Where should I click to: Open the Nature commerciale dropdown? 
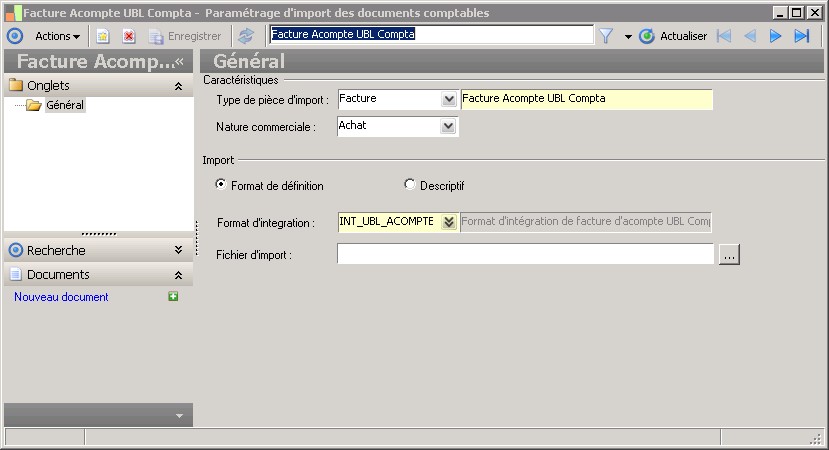tap(448, 126)
